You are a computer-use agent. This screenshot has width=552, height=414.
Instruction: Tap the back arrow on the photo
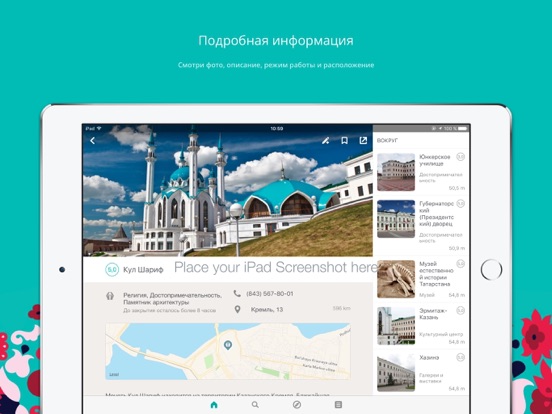coord(93,141)
